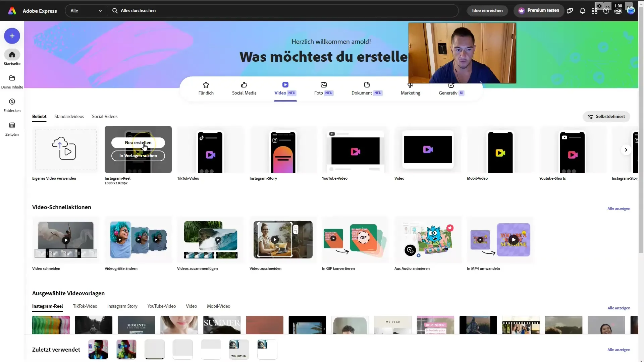Select the Social Media tab
Image resolution: width=644 pixels, height=362 pixels.
[244, 88]
